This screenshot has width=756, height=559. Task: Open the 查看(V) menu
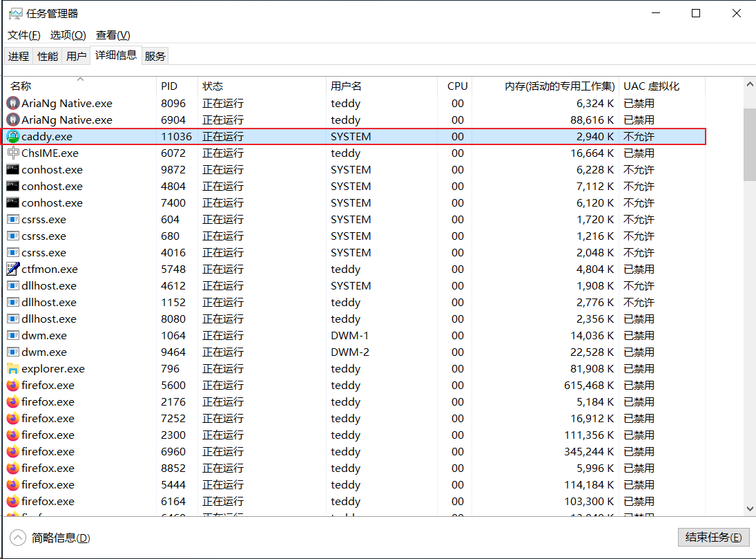click(113, 35)
